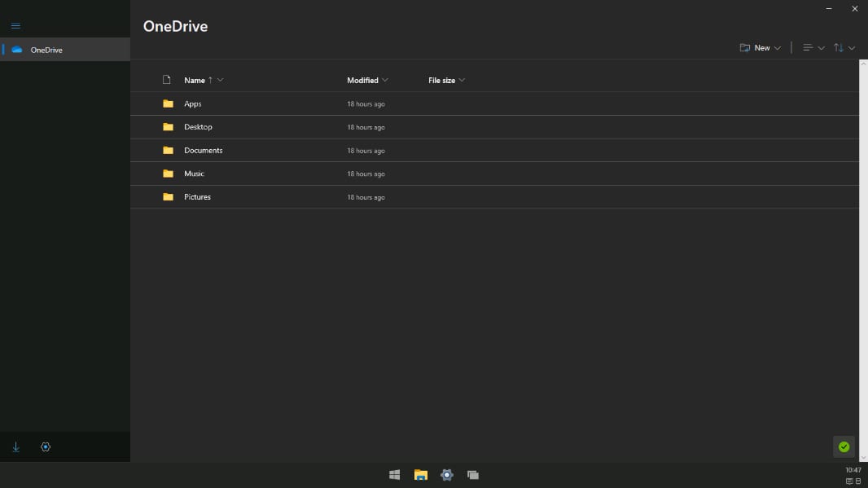Open the sort order arrows icon

pyautogui.click(x=839, y=47)
